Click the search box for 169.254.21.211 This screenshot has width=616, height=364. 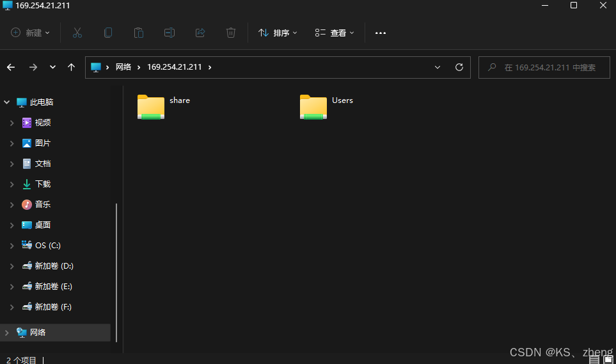tap(544, 67)
